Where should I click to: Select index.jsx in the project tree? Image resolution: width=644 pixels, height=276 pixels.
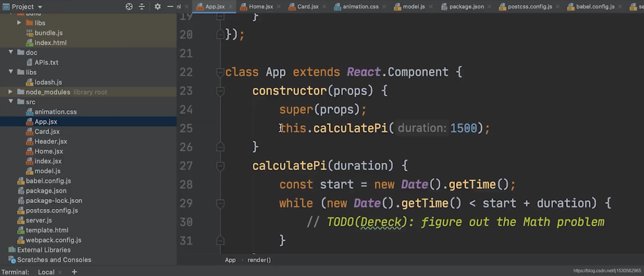tap(48, 161)
